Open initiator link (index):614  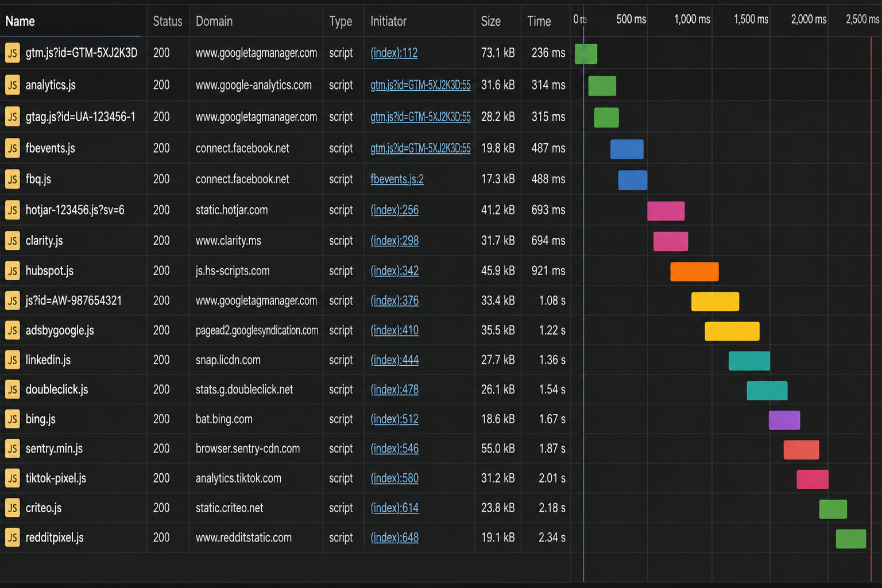(394, 508)
